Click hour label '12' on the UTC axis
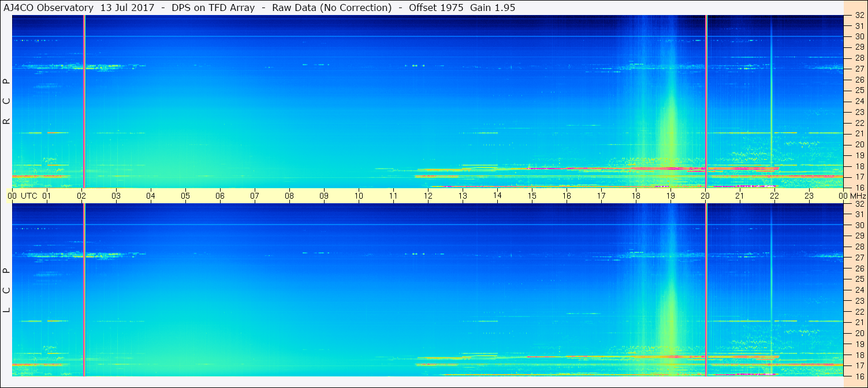The width and height of the screenshot is (868, 388). click(x=428, y=196)
